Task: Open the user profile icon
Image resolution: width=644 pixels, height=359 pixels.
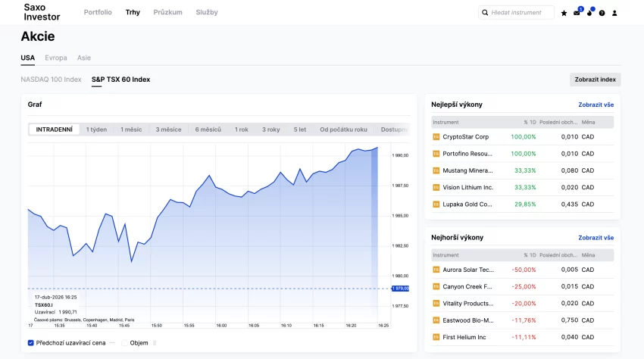Action: pos(614,13)
